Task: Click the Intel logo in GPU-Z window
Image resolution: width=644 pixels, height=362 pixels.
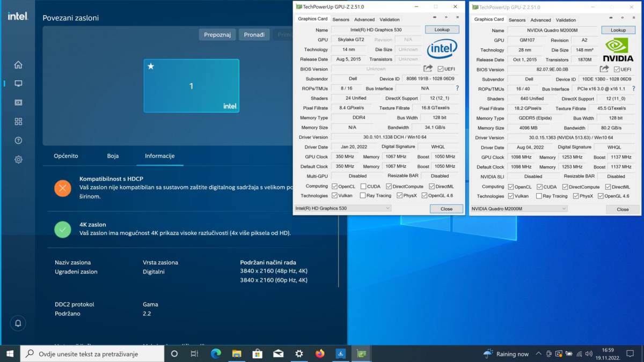Action: tap(442, 49)
